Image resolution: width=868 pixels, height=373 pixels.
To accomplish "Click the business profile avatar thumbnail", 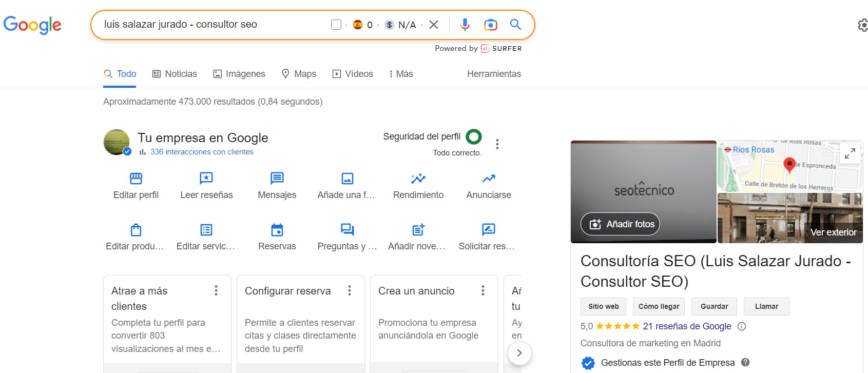I will pyautogui.click(x=117, y=142).
